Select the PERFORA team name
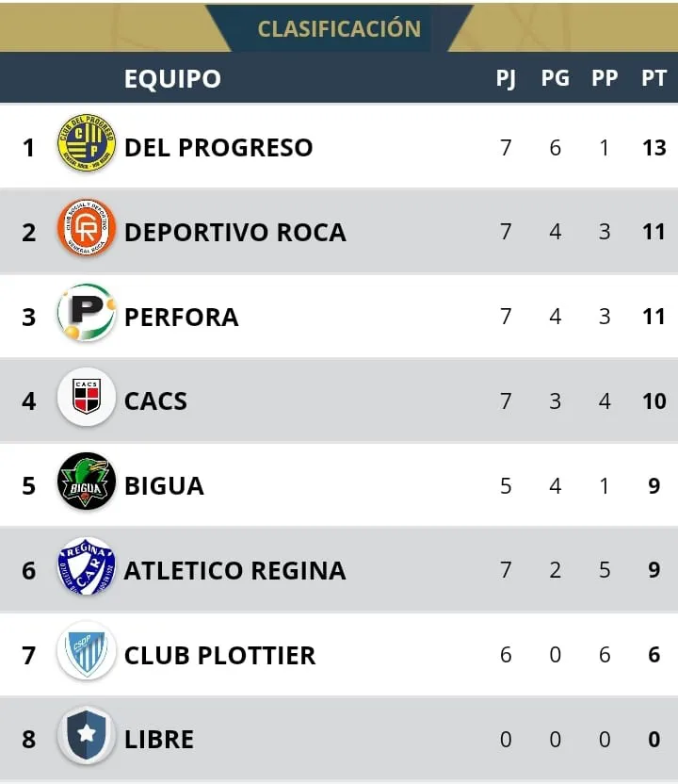Image resolution: width=678 pixels, height=784 pixels. tap(181, 317)
